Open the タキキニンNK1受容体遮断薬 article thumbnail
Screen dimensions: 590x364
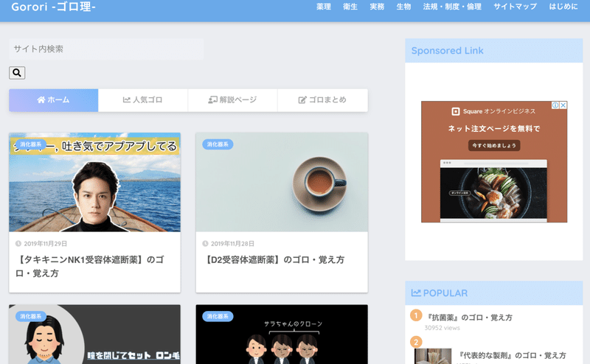[95, 183]
